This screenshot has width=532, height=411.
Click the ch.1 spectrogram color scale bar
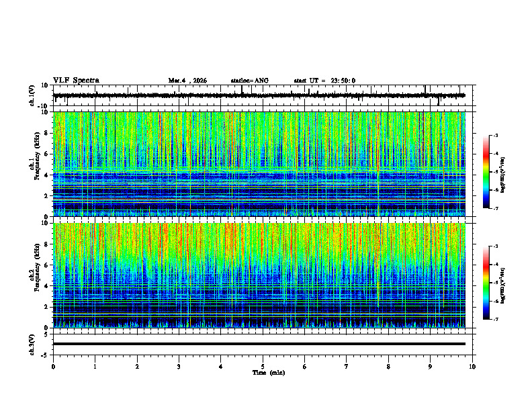click(486, 172)
